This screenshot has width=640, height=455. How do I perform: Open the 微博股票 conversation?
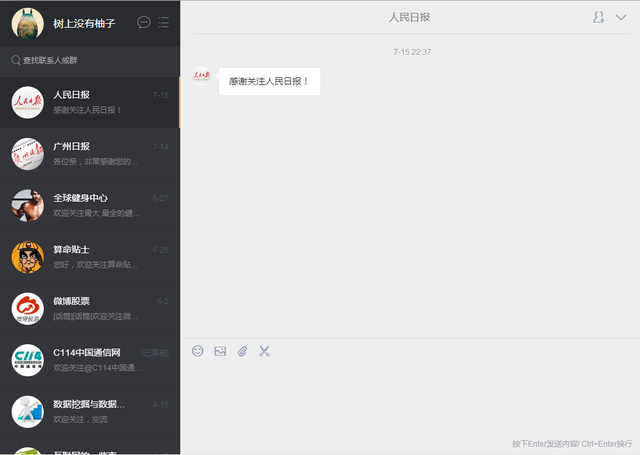click(x=90, y=309)
